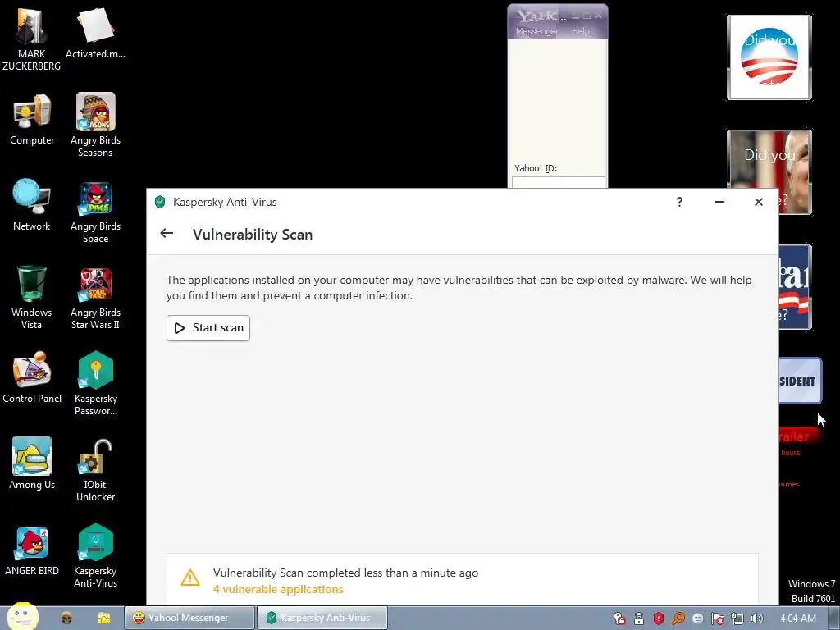Go back with the arrow beside Vulnerability Scan
Viewport: 840px width, 630px height.
click(x=167, y=233)
